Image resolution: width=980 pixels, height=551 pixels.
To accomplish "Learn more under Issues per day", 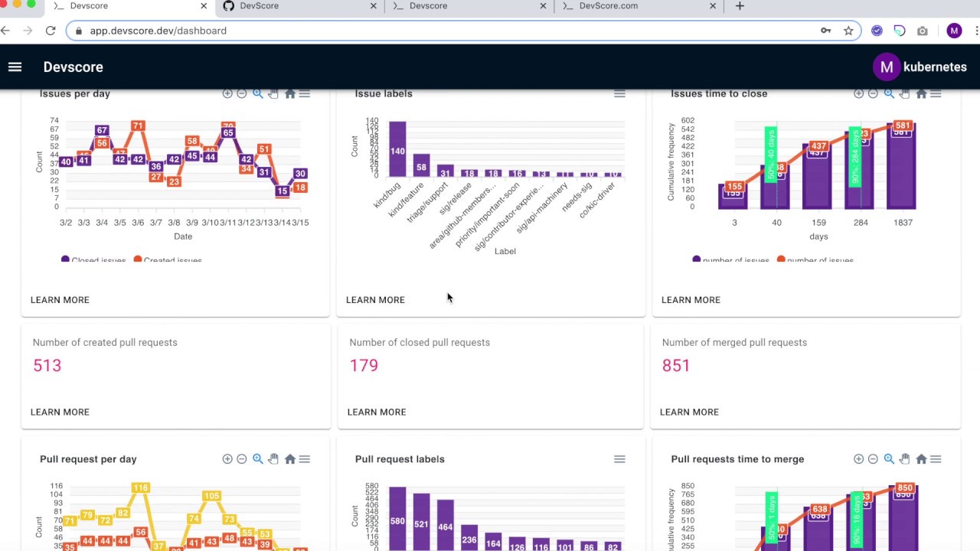I will 60,300.
